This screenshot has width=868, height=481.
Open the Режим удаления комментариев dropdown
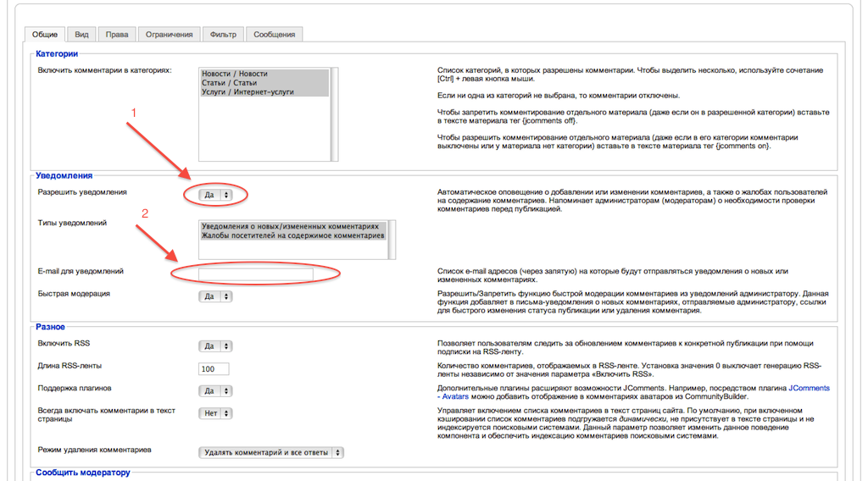pos(271,452)
